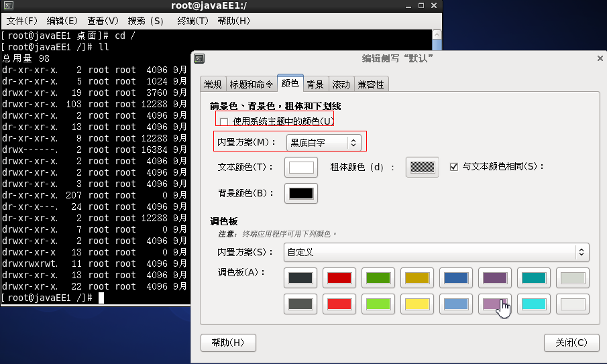Uncheck 与文本颜色相同 checkbox

(x=454, y=167)
